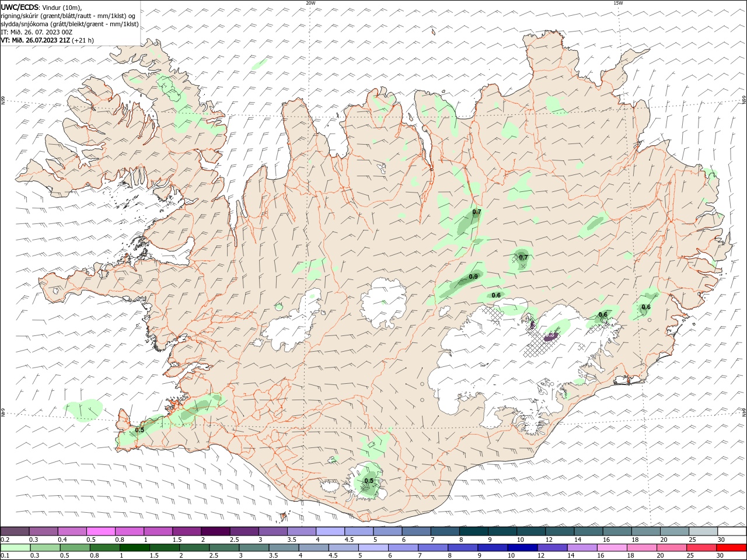Pick the violet rain-scale swatch at 12
The width and height of the screenshot is (747, 560).
coord(552,548)
